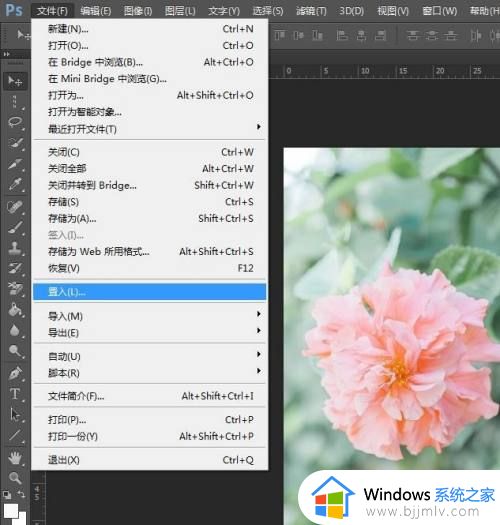Image resolution: width=500 pixels, height=525 pixels.
Task: Click the Photoshop Ps logo
Action: click(14, 10)
